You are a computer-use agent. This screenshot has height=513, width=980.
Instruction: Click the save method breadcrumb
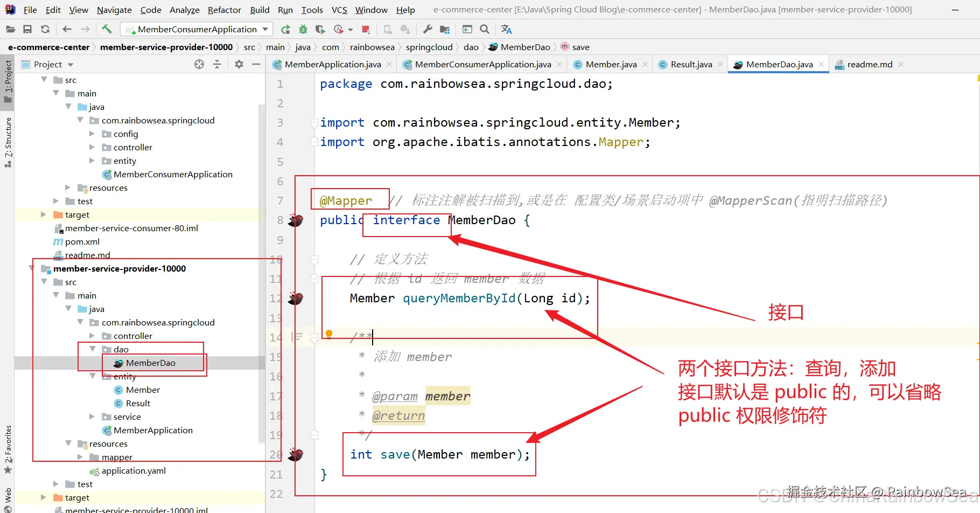click(575, 47)
